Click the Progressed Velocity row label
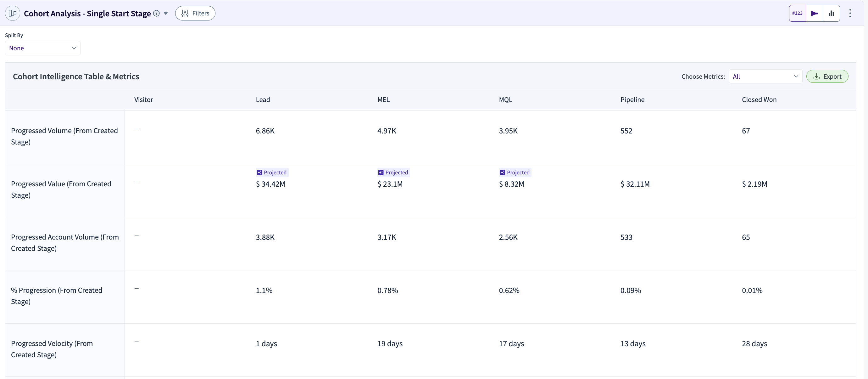Screen dimensions: 868x379 coord(52,349)
